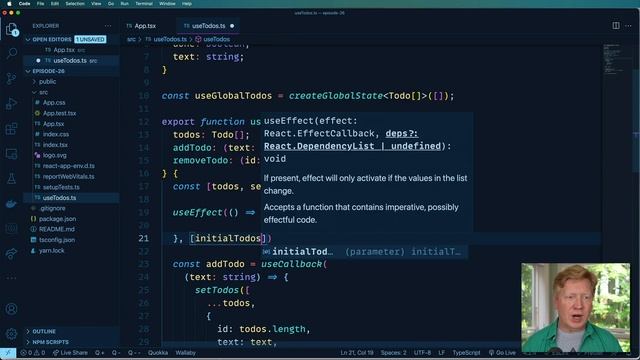Click the split editor right icon
This screenshot has height=360, width=640.
pyautogui.click(x=616, y=26)
